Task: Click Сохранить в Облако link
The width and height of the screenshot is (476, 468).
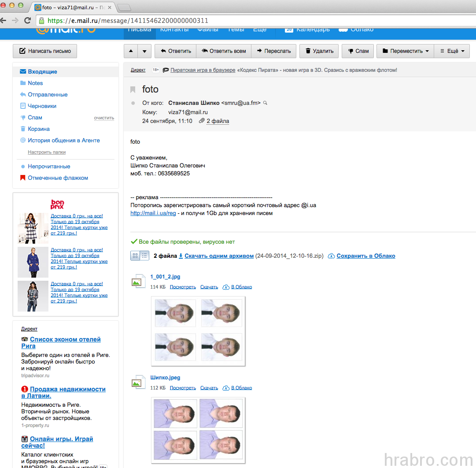Action: click(365, 256)
